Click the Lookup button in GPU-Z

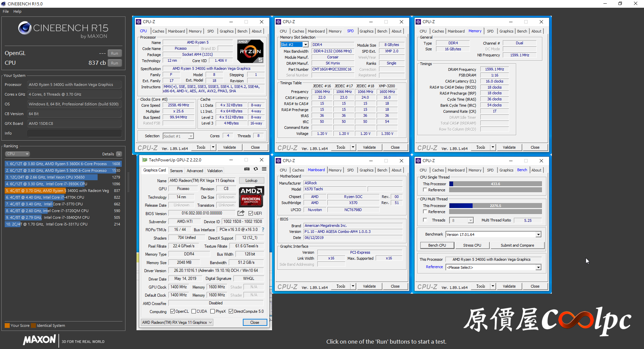coord(252,181)
